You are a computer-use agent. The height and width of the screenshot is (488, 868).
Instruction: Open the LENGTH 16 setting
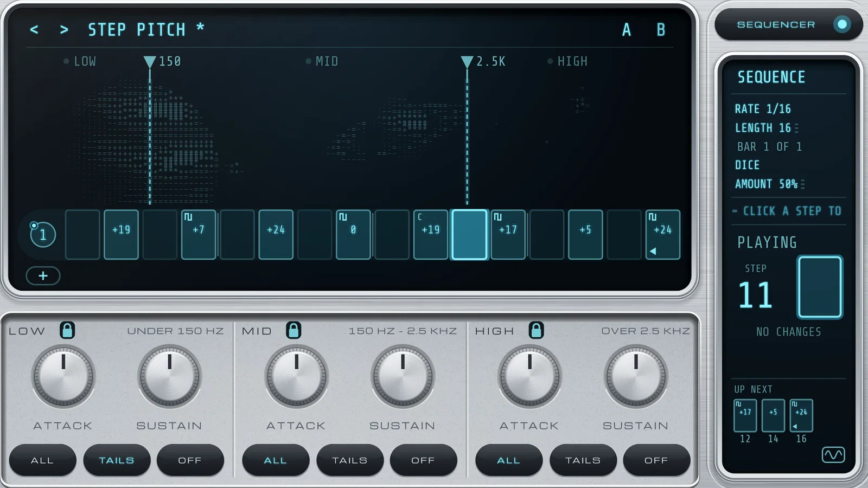pyautogui.click(x=763, y=128)
